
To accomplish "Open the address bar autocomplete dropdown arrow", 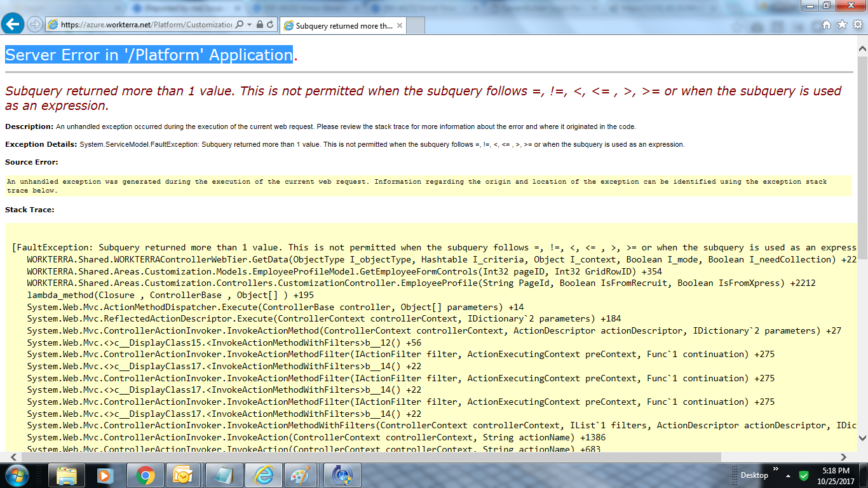I will tap(249, 25).
